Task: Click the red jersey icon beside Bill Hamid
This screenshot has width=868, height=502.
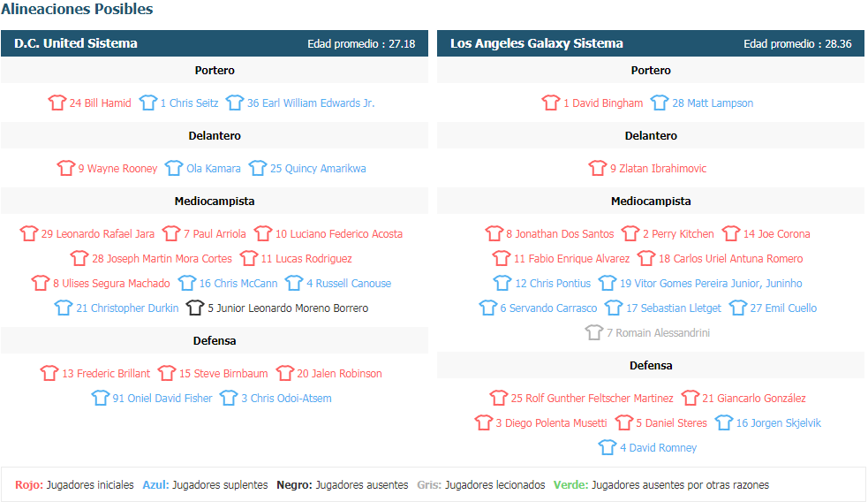Action: click(57, 103)
